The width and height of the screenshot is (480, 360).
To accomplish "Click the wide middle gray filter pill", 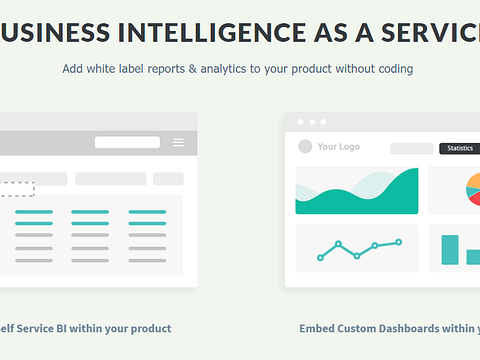I will tap(111, 179).
